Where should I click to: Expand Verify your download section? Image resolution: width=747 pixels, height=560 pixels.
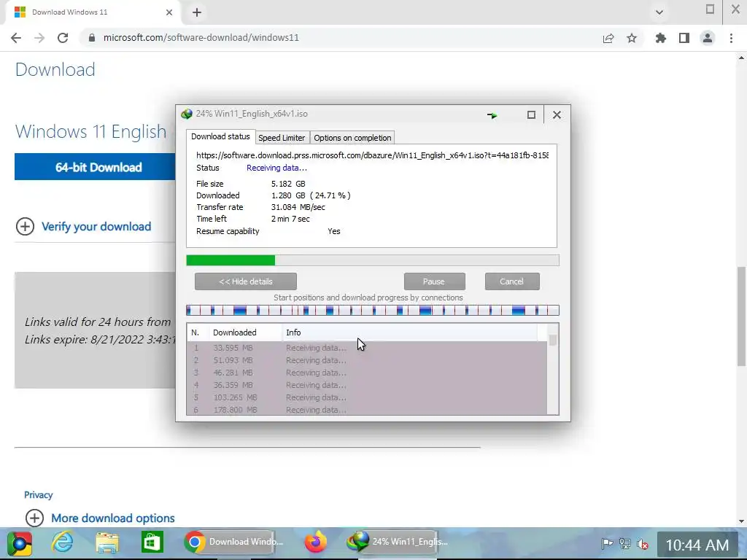pyautogui.click(x=84, y=226)
